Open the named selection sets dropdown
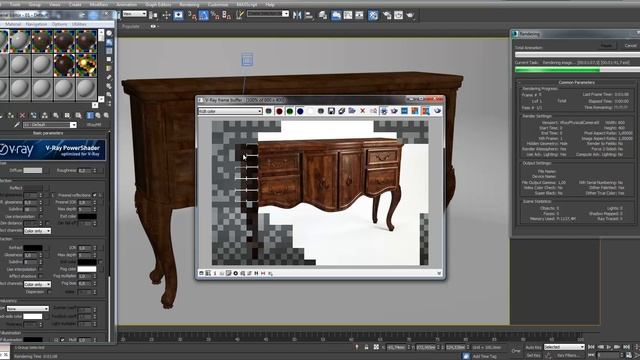This screenshot has height=360, width=640. pyautogui.click(x=268, y=14)
